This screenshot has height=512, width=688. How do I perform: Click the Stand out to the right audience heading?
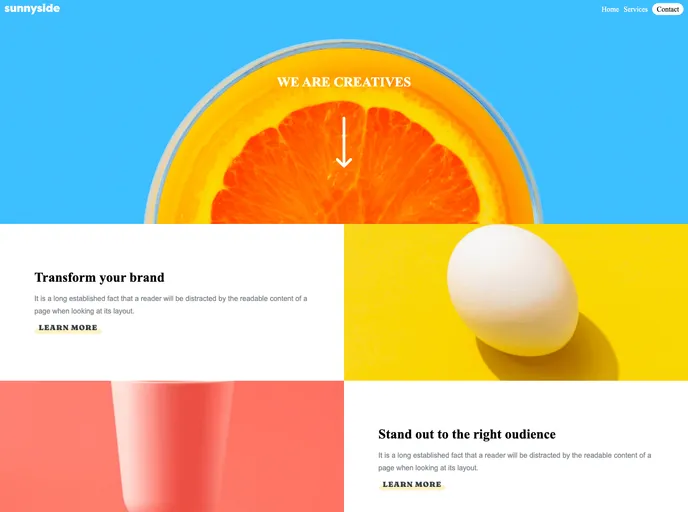467,434
